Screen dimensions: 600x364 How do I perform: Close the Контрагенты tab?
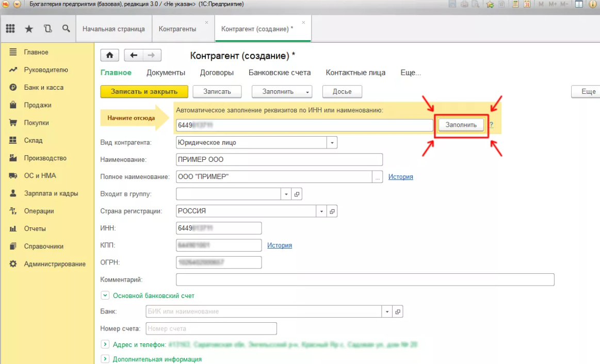click(207, 23)
